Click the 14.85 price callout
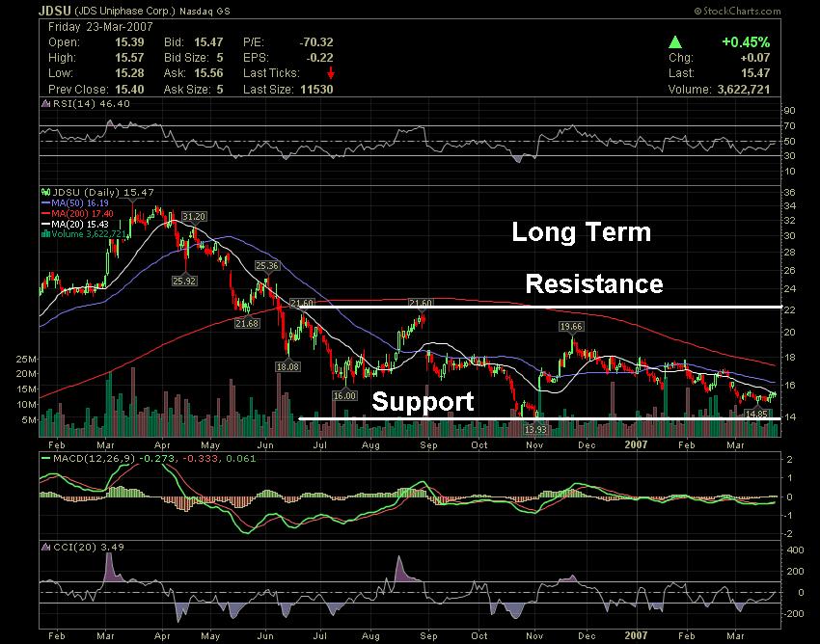 [x=756, y=414]
